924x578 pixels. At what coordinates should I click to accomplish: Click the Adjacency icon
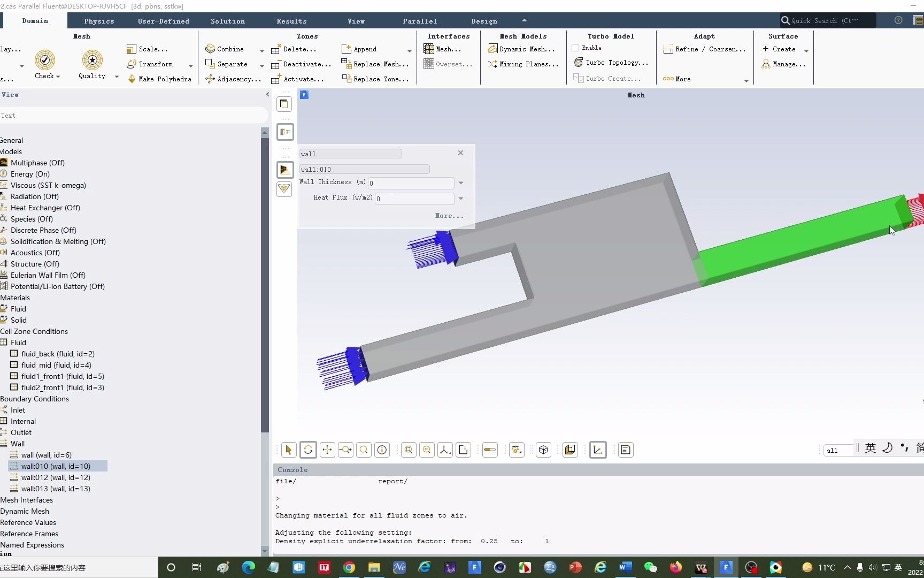(x=210, y=79)
